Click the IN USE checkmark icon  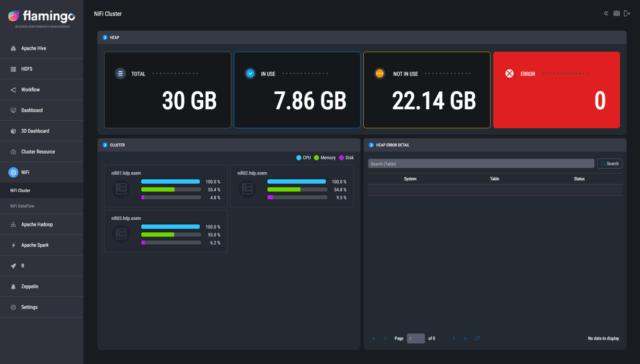(x=250, y=73)
